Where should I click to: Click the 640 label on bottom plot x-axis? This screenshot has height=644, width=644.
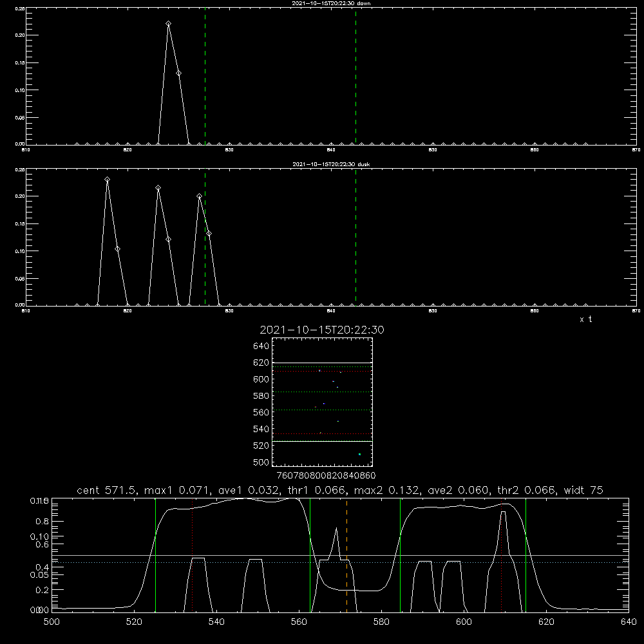coord(629,622)
